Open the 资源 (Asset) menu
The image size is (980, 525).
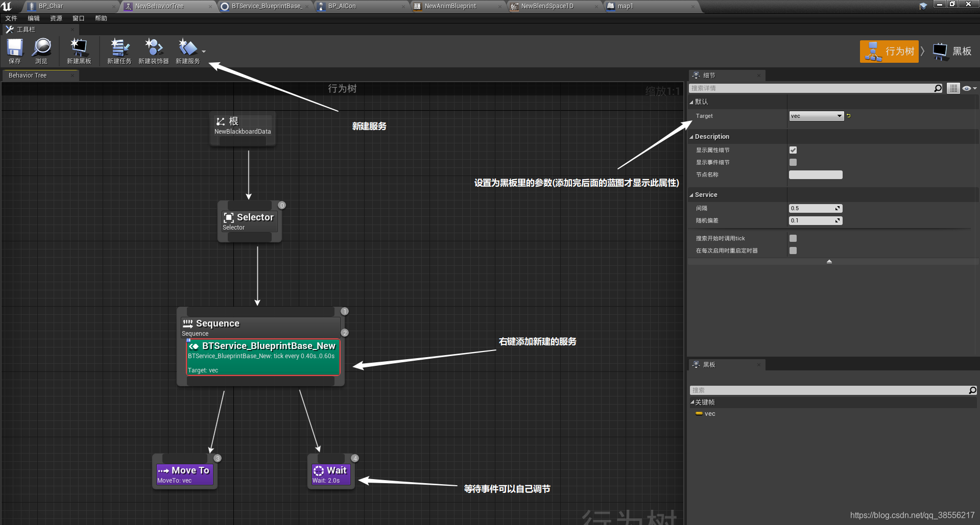(x=56, y=18)
